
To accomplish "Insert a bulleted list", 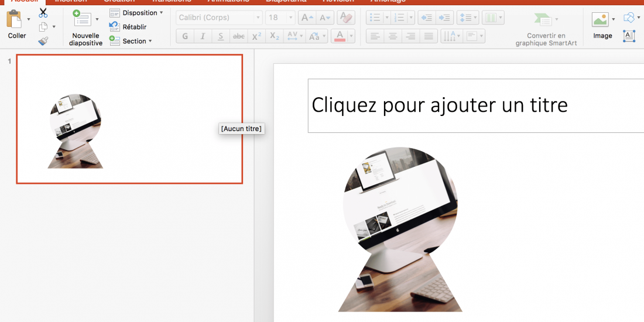I will [375, 18].
